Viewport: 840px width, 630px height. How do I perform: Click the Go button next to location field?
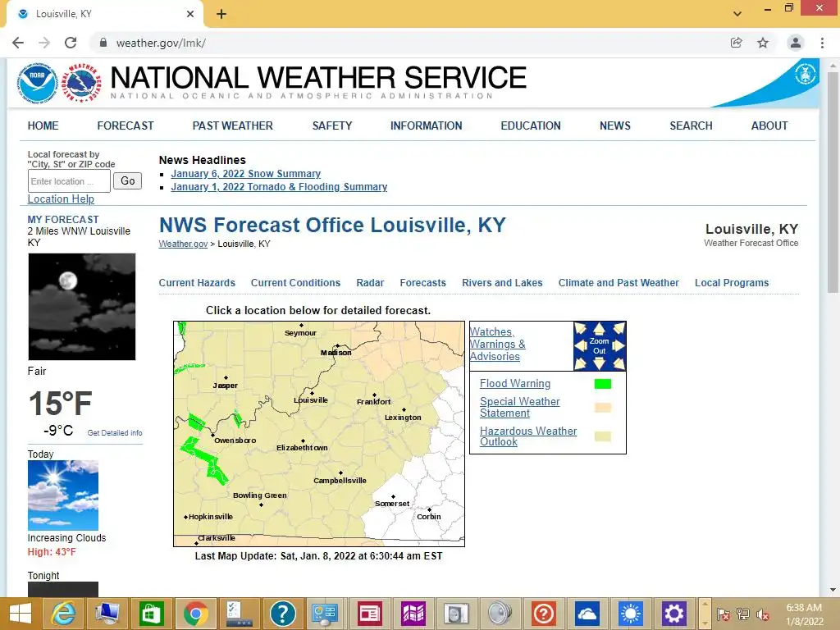127,180
